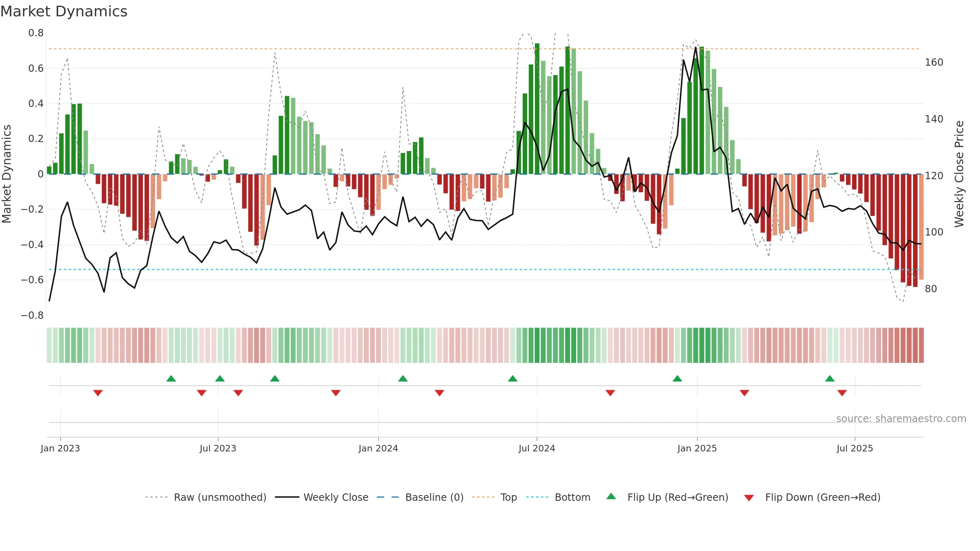Click the red flip-down marker after Jan 2025
Image resolution: width=980 pixels, height=551 pixels.
[744, 393]
